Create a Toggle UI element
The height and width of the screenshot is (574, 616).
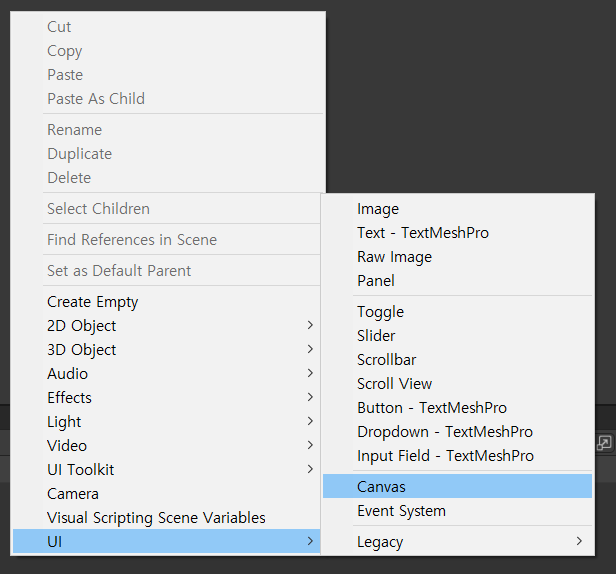(457, 312)
